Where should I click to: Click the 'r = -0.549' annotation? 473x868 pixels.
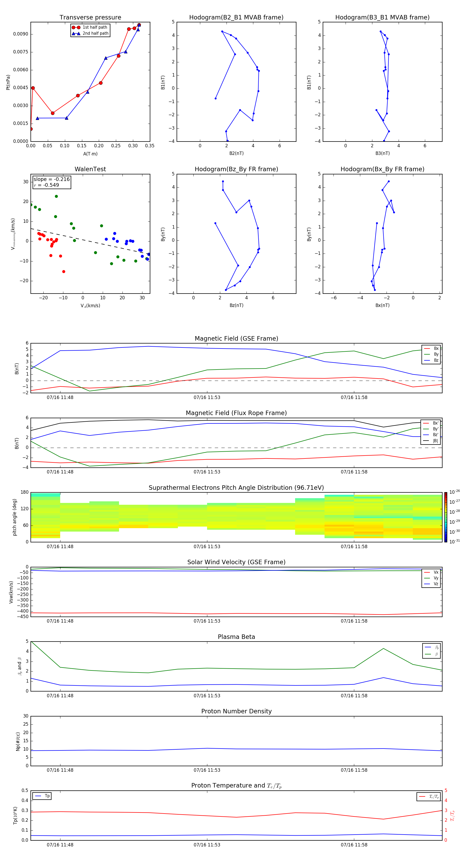click(47, 185)
